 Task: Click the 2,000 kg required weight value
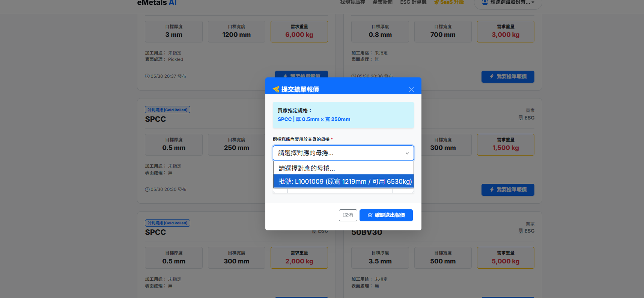tap(299, 261)
